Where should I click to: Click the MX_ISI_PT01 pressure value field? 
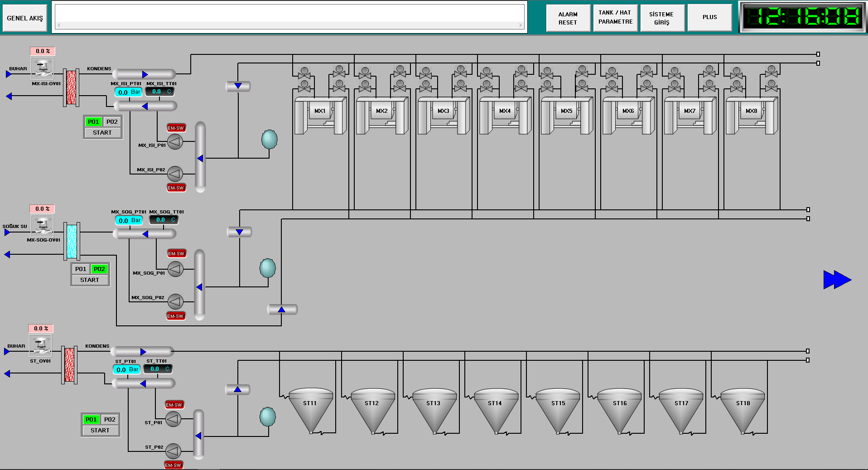129,92
